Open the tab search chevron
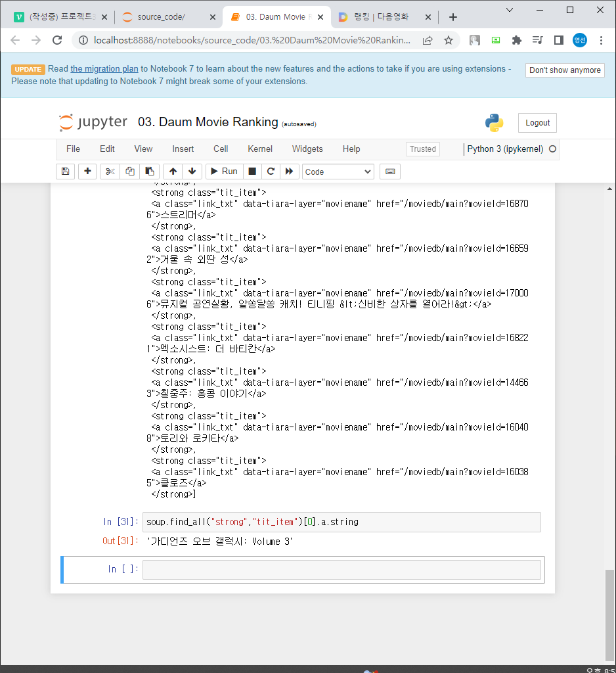This screenshot has width=616, height=673. (x=510, y=10)
